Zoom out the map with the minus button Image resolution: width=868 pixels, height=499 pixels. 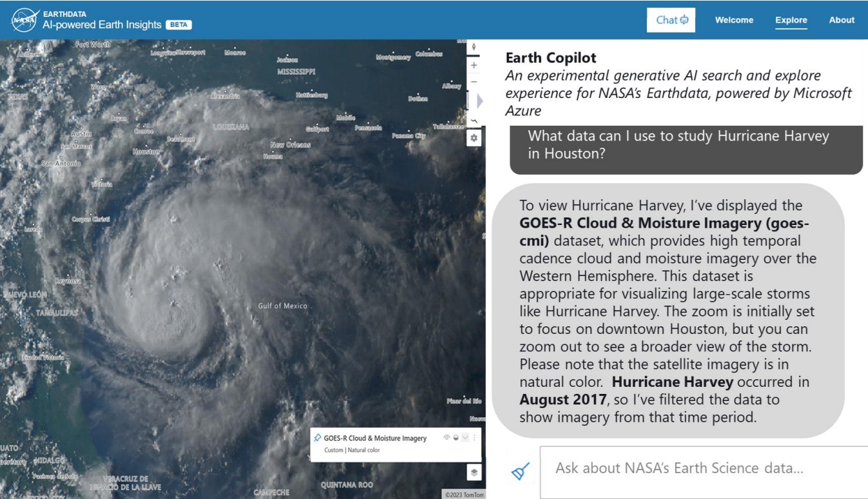(474, 81)
